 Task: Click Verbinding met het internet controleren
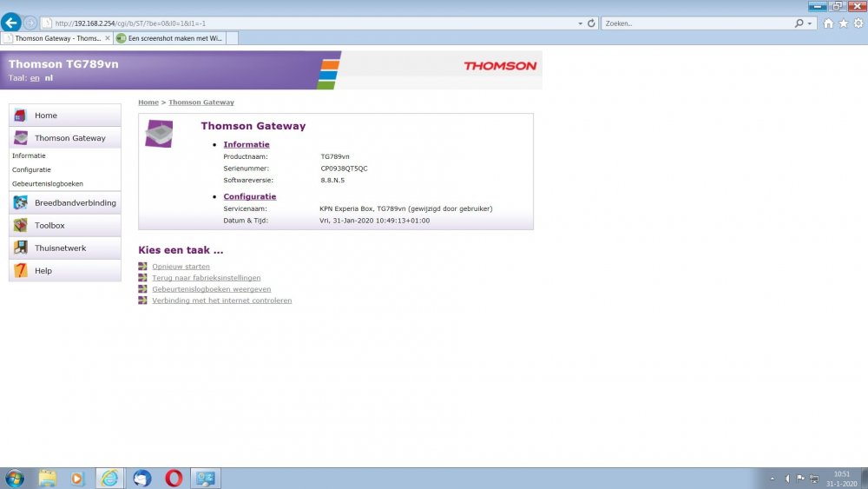(222, 301)
